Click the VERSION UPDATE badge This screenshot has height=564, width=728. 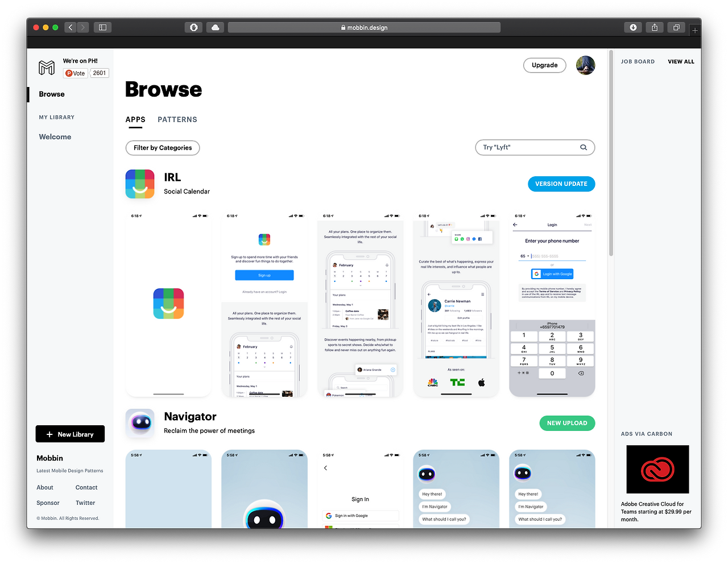tap(561, 184)
